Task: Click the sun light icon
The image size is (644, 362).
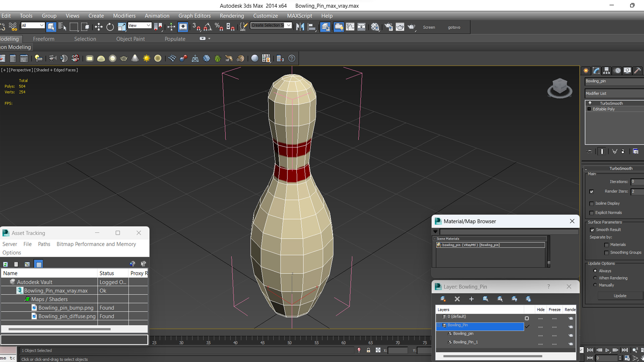Action: 147,58
